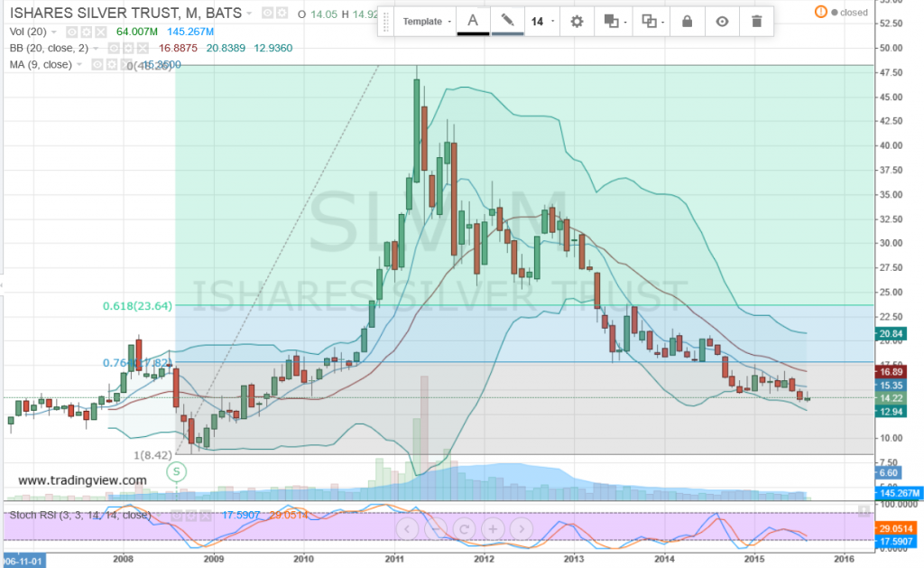Image resolution: width=924 pixels, height=568 pixels.
Task: Open arrow beside the clone squares icon
Action: coord(663,23)
